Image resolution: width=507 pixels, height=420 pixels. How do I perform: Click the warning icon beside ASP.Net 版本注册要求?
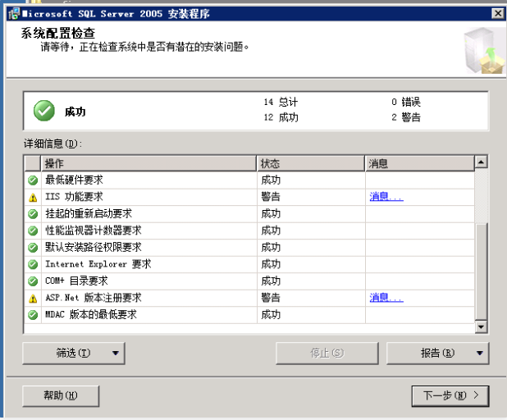pos(33,298)
